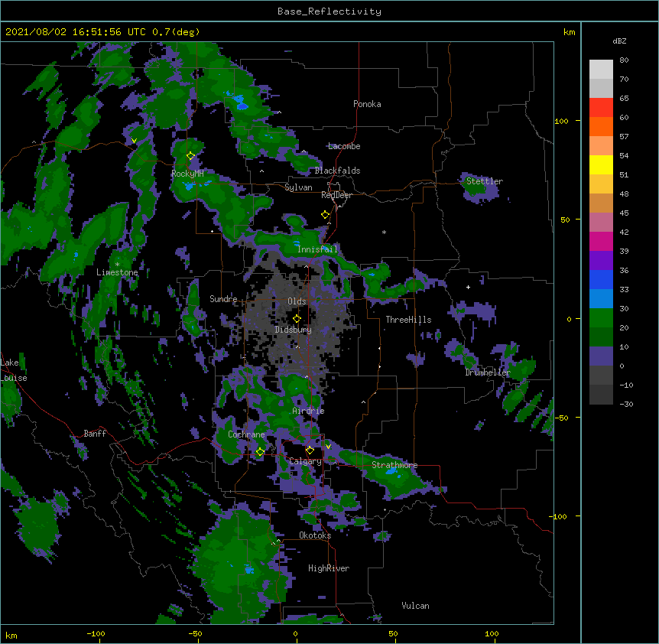Viewport: 659px width, 644px height.
Task: Click the Airdrie label
Action: [x=309, y=411]
